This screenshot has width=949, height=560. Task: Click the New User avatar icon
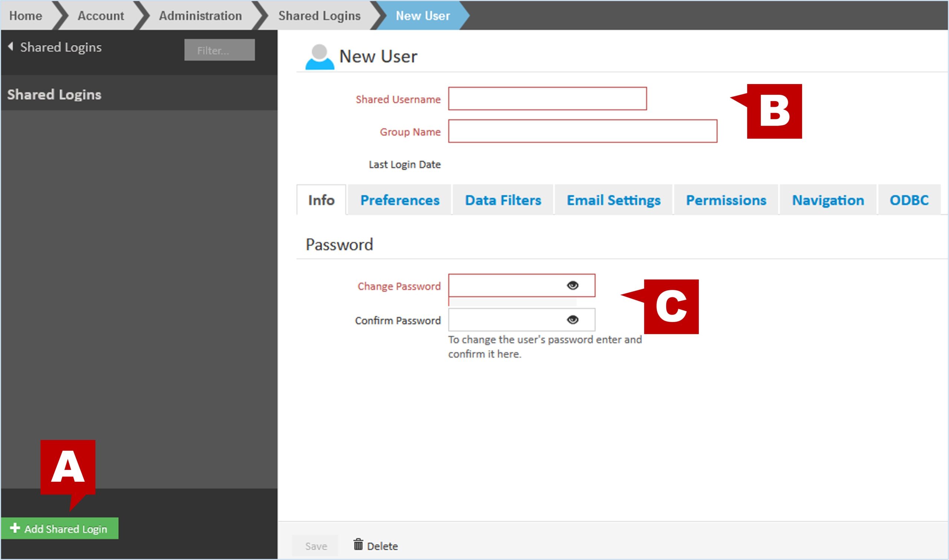tap(319, 57)
